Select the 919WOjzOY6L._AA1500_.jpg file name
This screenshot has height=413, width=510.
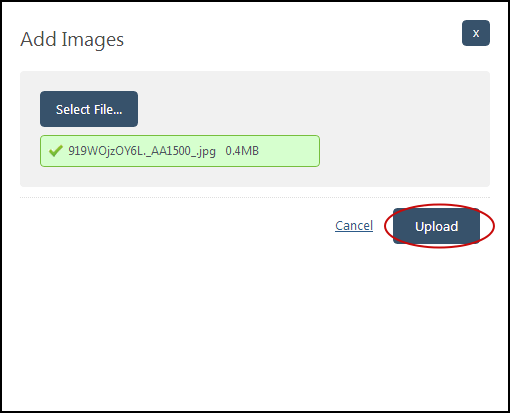point(142,151)
